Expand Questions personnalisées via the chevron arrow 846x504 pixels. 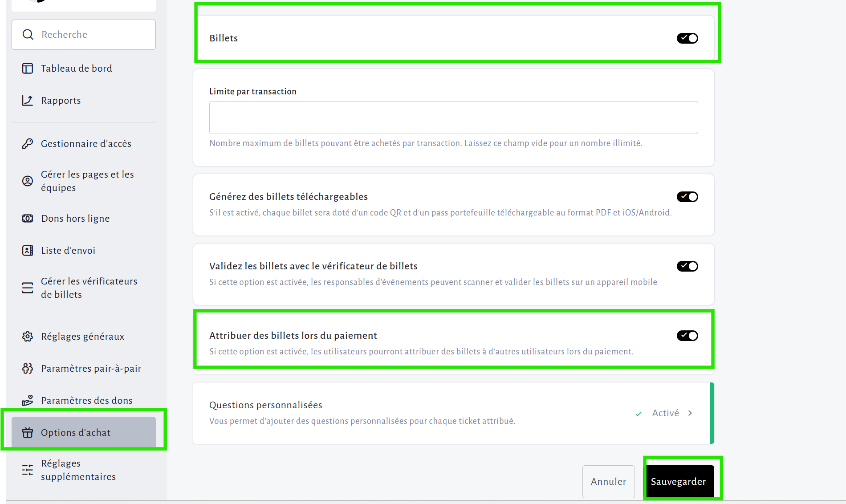point(690,413)
